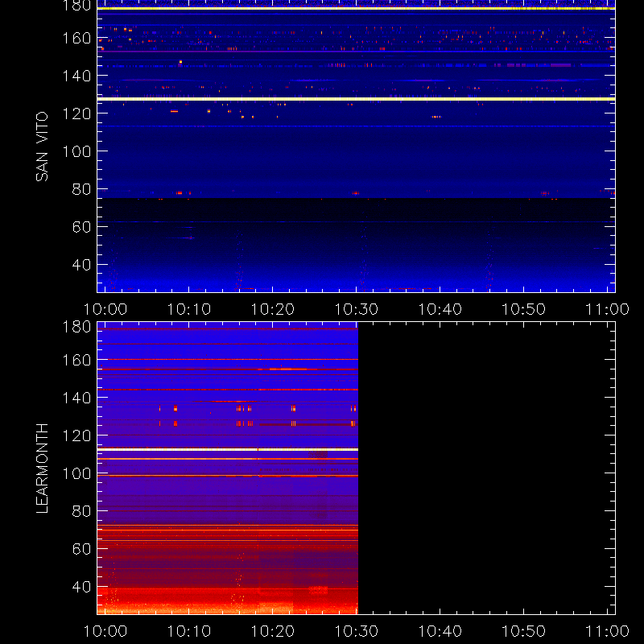Click 10:50 time label under San Vito plot
This screenshot has height=644, width=644.
(524, 309)
